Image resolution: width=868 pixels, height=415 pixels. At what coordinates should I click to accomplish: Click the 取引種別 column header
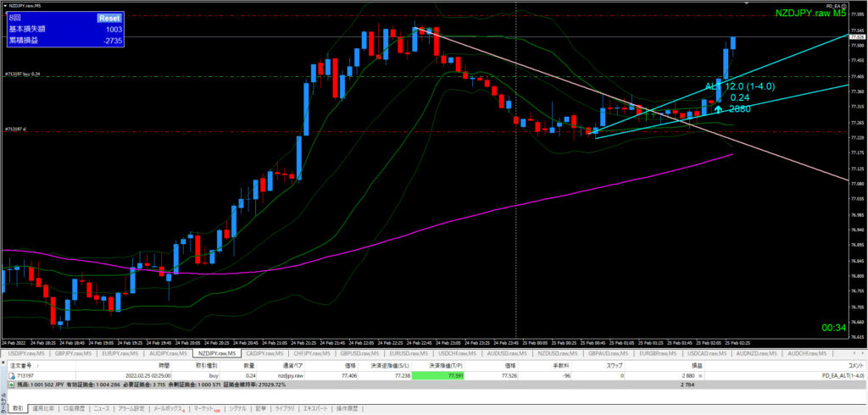pos(209,366)
